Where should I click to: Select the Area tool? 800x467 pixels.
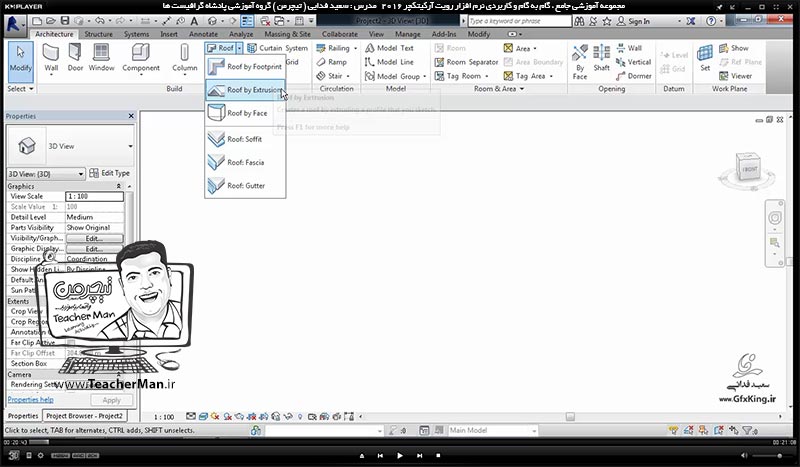tap(517, 48)
